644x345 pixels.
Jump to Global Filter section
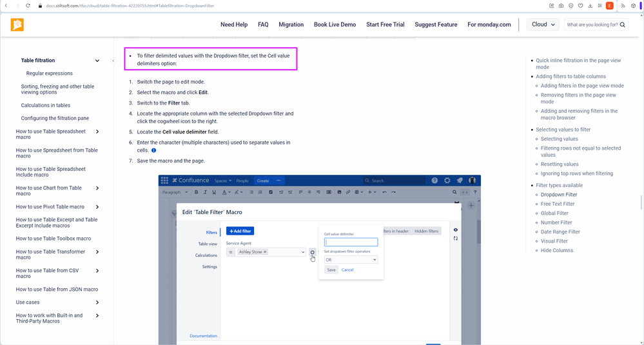pos(554,213)
